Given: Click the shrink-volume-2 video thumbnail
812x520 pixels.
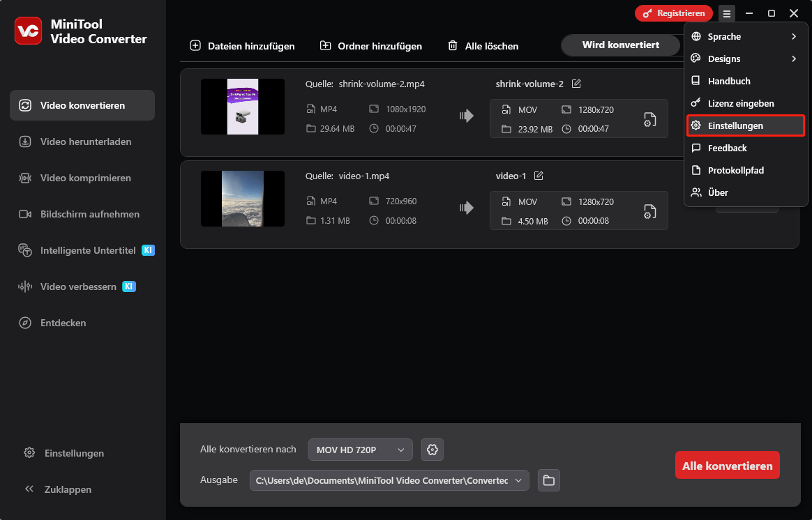Looking at the screenshot, I should click(242, 107).
